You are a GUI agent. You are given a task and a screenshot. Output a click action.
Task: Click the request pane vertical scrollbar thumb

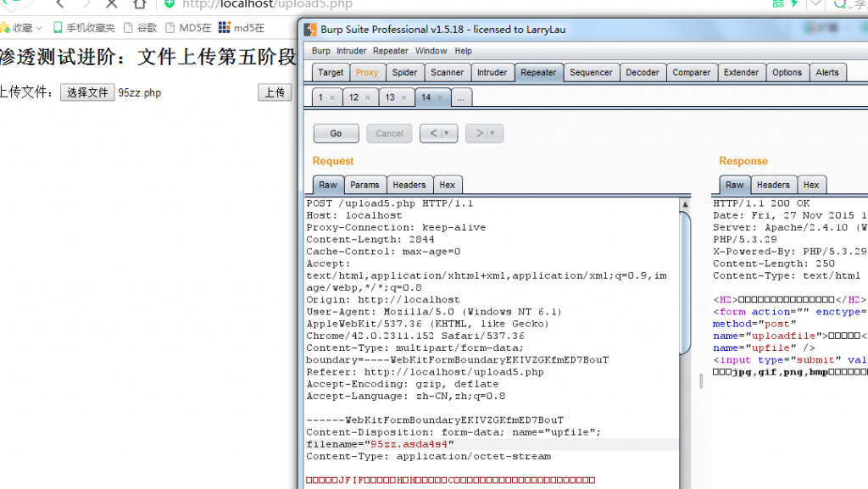(685, 282)
